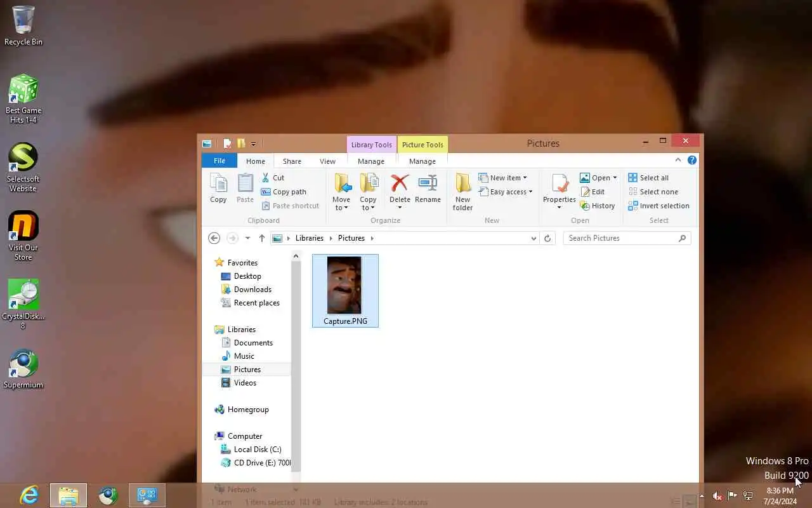
Task: Click the Rename icon in Organize group
Action: click(x=428, y=188)
